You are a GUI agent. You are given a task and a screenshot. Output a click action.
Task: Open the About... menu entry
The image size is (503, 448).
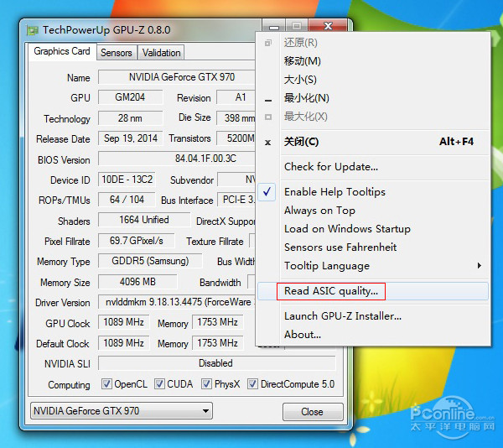(x=373, y=335)
